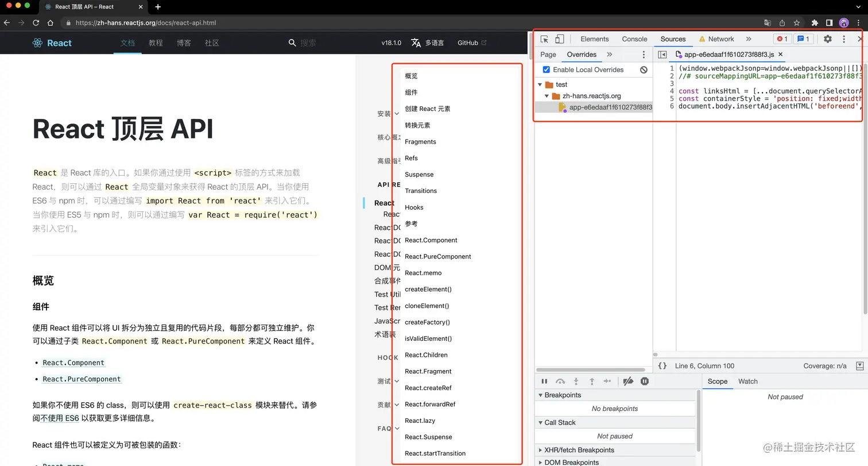The width and height of the screenshot is (868, 466).
Task: Switch to the Elements panel
Action: [594, 39]
